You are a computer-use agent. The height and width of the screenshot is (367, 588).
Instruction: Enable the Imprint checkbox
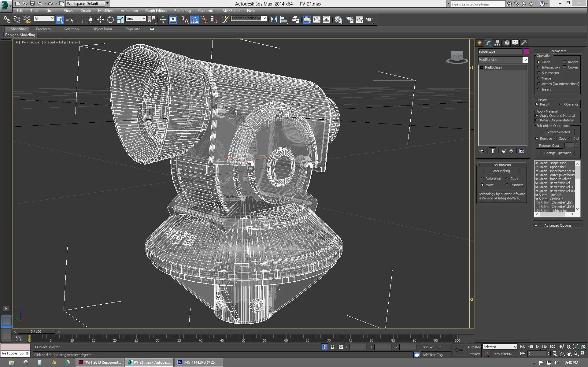tap(565, 62)
